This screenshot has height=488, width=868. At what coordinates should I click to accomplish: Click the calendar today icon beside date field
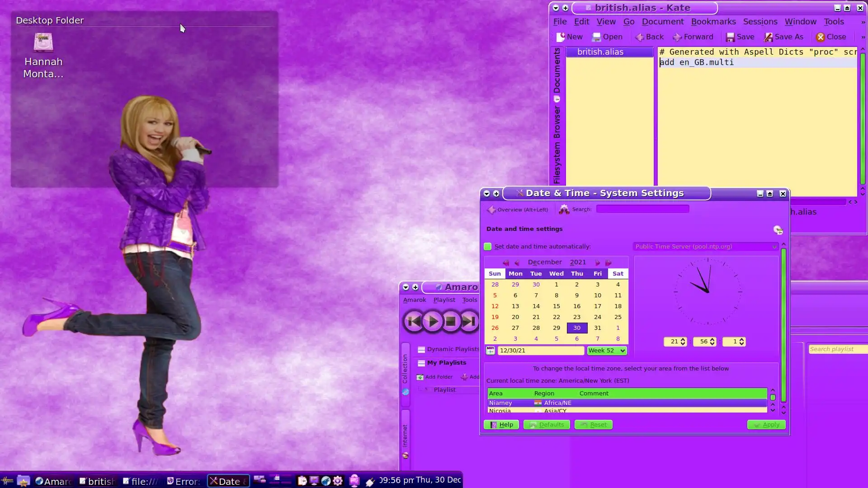pos(491,351)
